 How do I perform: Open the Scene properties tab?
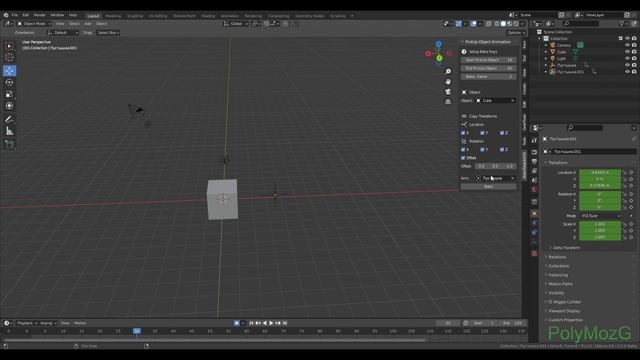pos(534,180)
